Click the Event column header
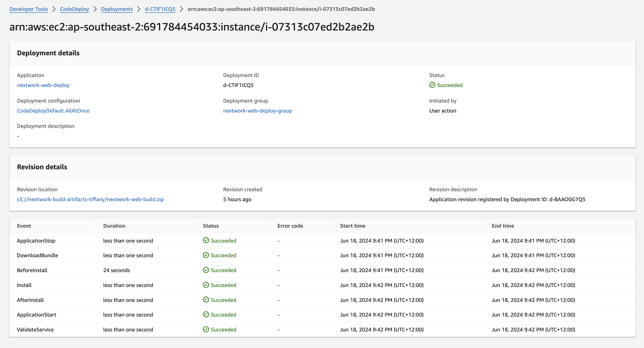Screen dimensions: 644x348 (24, 226)
